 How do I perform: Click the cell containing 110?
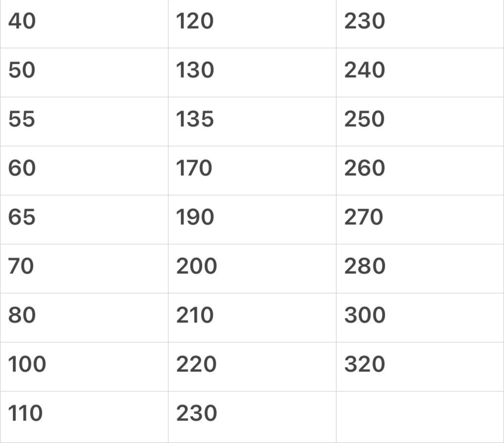pos(26,414)
